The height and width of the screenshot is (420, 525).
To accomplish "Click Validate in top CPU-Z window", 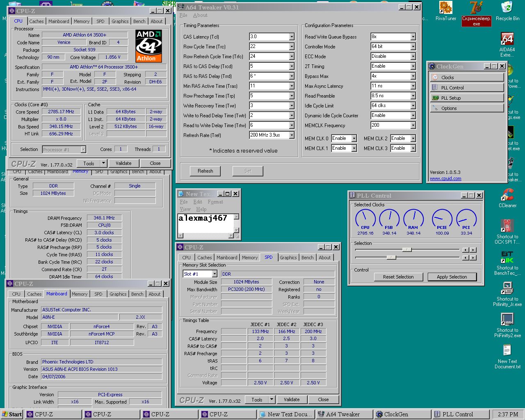I will pos(123,163).
